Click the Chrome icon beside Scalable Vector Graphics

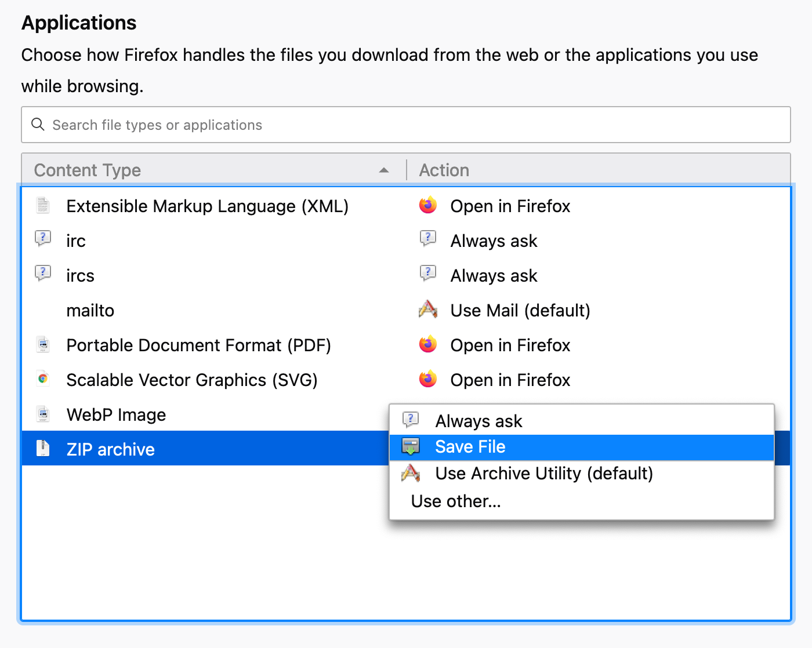tap(43, 378)
